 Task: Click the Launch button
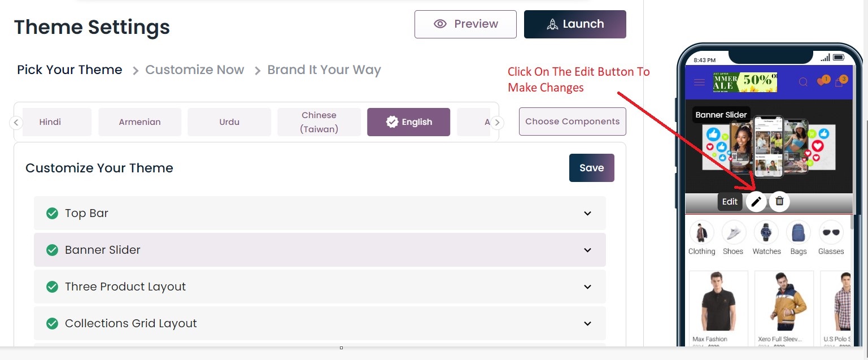575,24
